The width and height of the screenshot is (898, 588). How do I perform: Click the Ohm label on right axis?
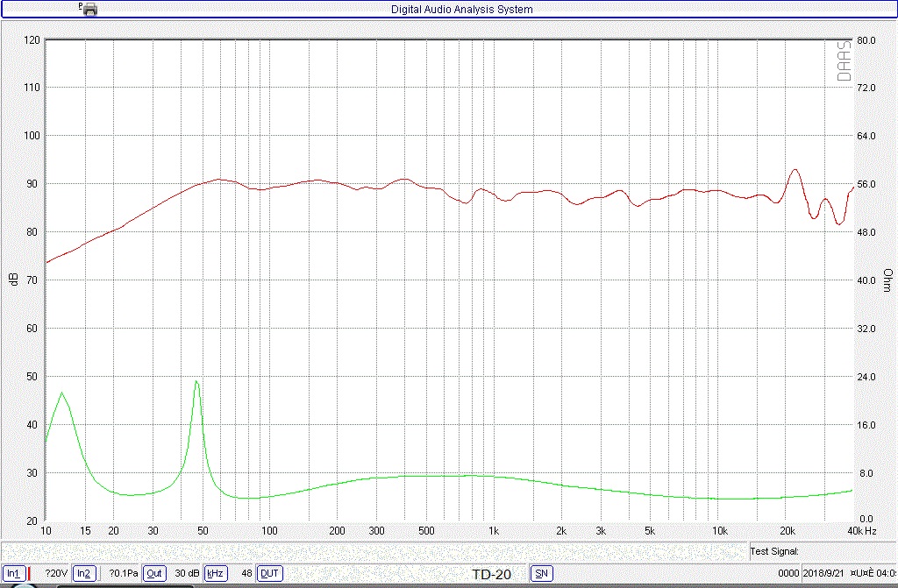click(887, 280)
